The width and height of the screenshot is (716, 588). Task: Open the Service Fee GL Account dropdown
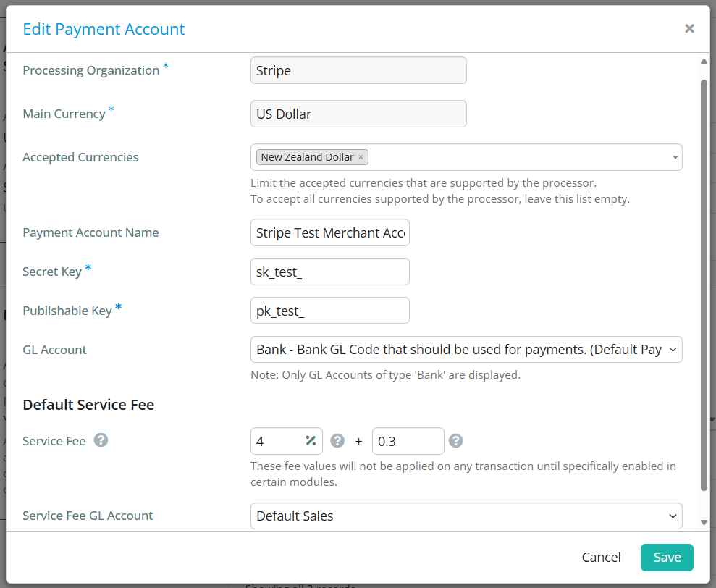(466, 516)
